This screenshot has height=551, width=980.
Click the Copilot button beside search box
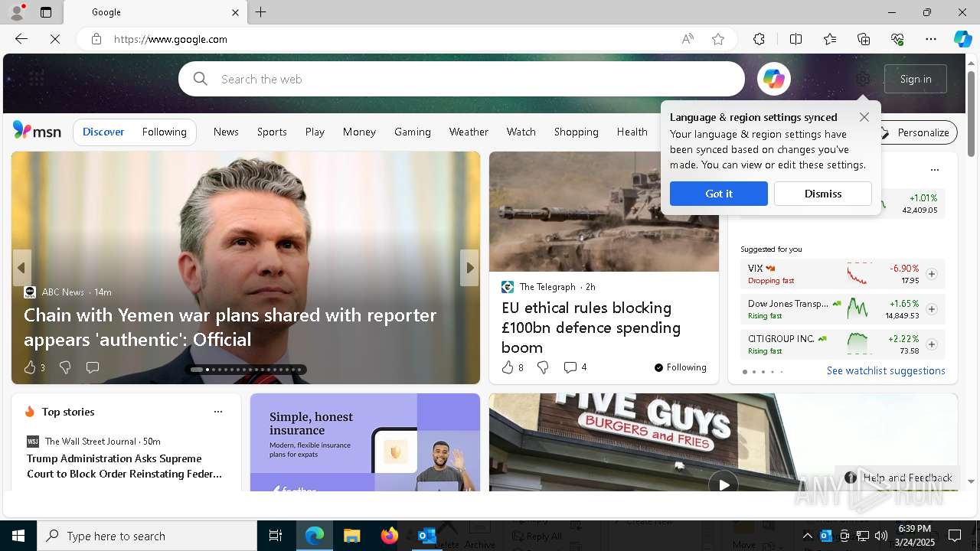click(773, 79)
